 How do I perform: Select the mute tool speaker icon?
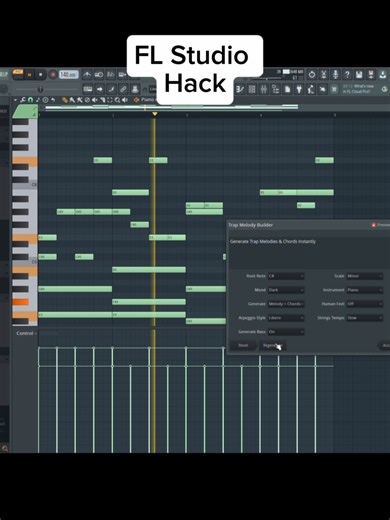[95, 100]
